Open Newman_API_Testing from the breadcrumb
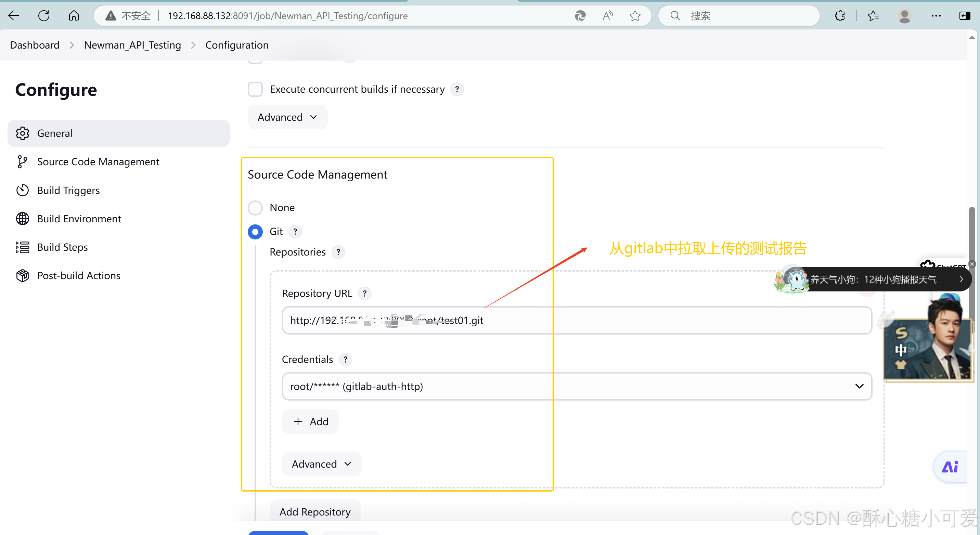 (x=132, y=44)
